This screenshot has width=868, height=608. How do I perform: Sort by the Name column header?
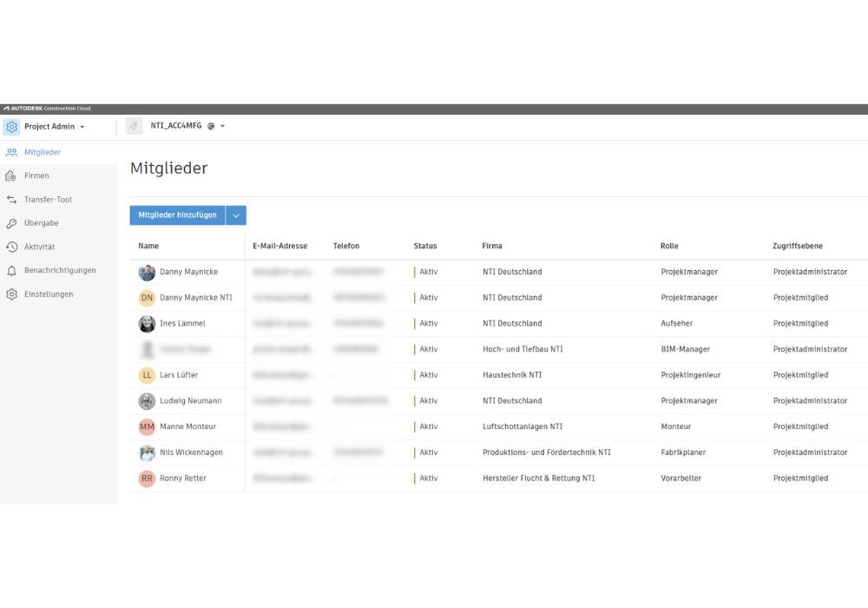pyautogui.click(x=148, y=246)
